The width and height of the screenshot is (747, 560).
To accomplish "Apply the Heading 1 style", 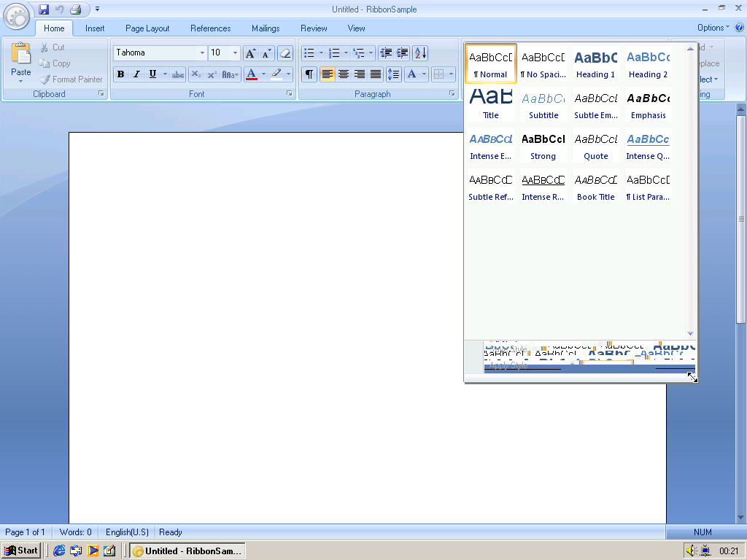I will pyautogui.click(x=595, y=63).
